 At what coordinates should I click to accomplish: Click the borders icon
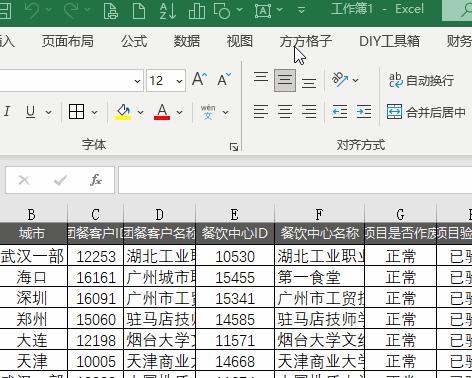point(76,112)
